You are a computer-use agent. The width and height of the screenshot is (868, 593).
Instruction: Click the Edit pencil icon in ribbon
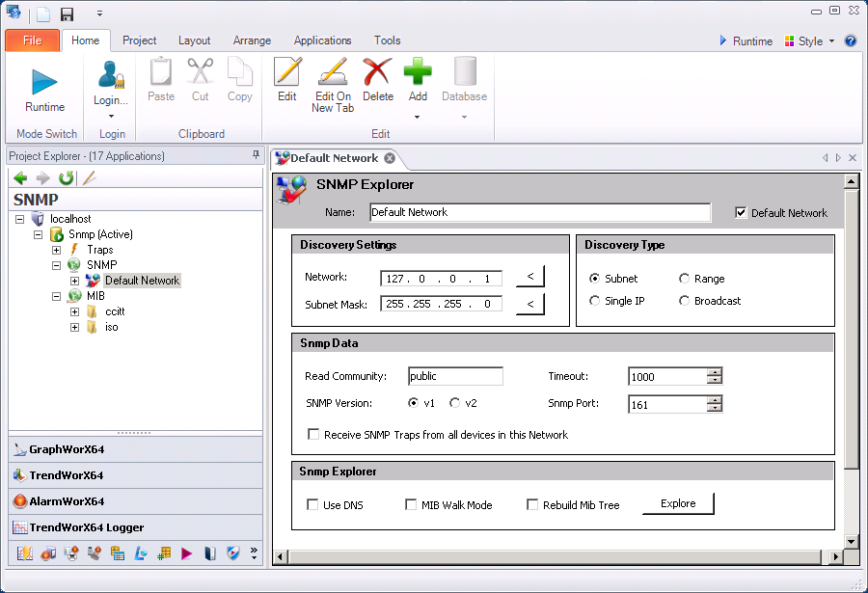(x=286, y=73)
